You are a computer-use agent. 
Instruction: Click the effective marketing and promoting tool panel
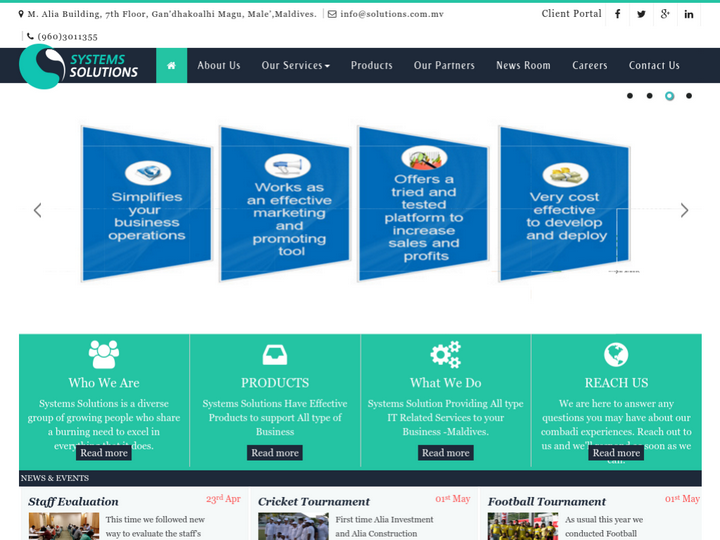(x=285, y=204)
